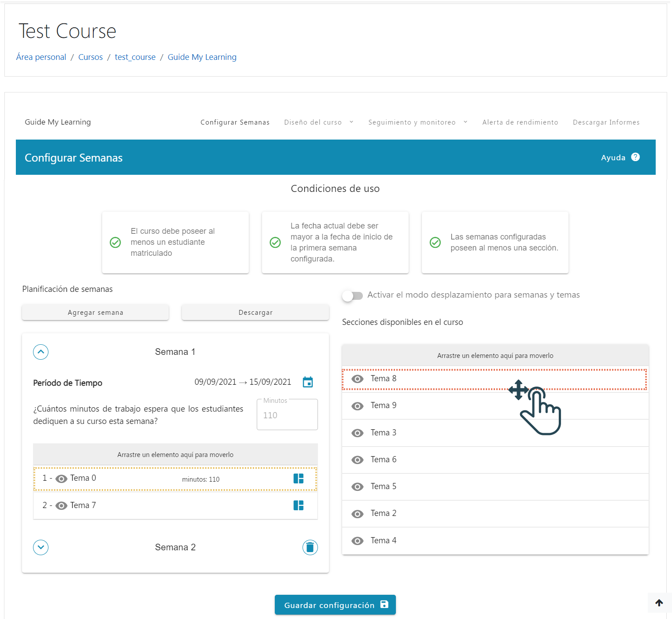Viewport: 672px width, 619px height.
Task: Toggle visibility eye of Tema 4
Action: 358,541
